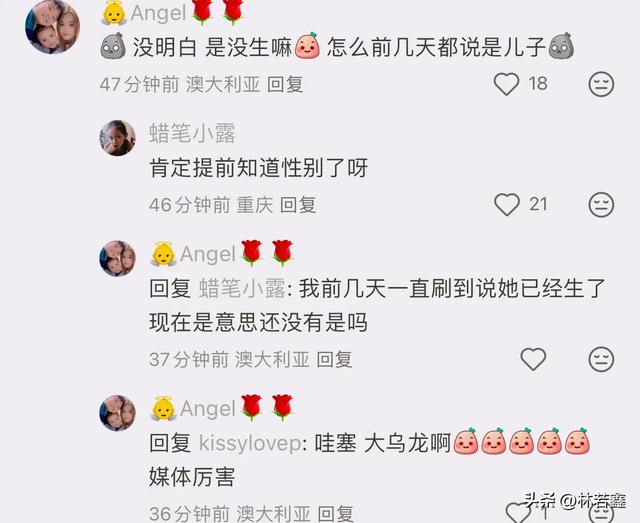640x523 pixels.
Task: Reply to Angel's comment from 47 minutes ago
Action: click(x=285, y=85)
